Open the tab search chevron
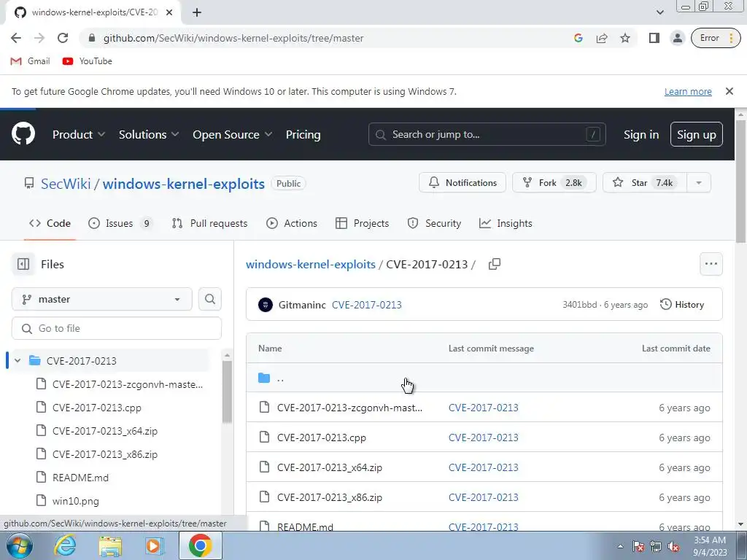This screenshot has height=560, width=747. (659, 13)
